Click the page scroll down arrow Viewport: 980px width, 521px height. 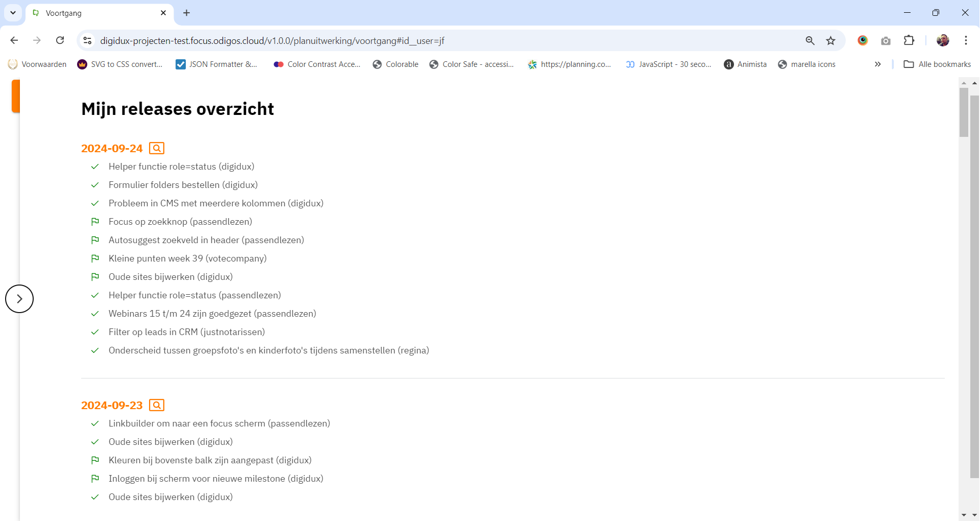(x=974, y=515)
